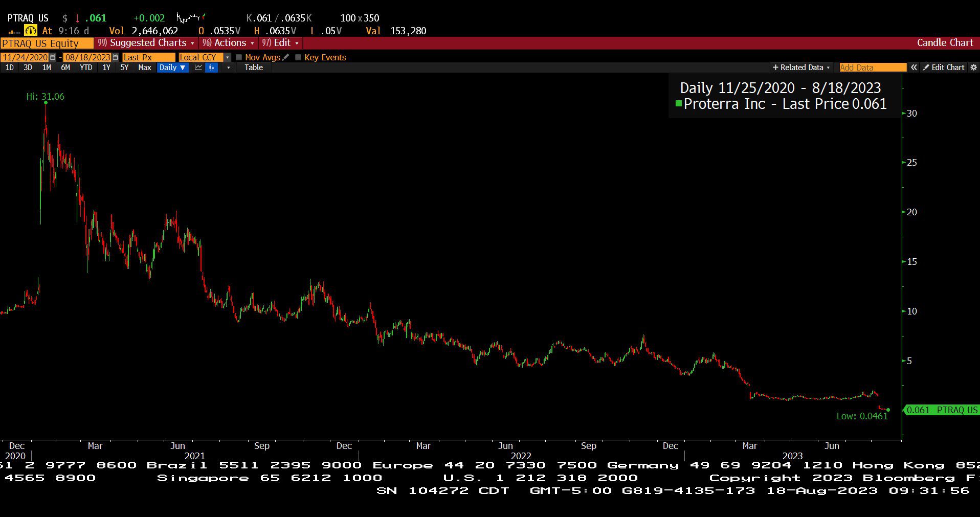The width and height of the screenshot is (980, 517).
Task: Expand the Related Data dropdown
Action: click(801, 68)
